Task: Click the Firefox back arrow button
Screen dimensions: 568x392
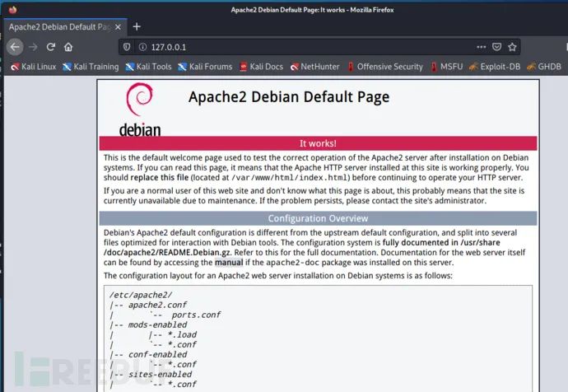Action: point(15,47)
